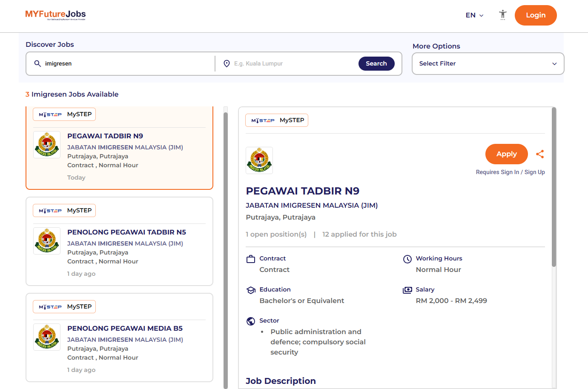588x389 pixels.
Task: Click the Imigresen logo on the Media B5 card
Action: click(x=47, y=337)
